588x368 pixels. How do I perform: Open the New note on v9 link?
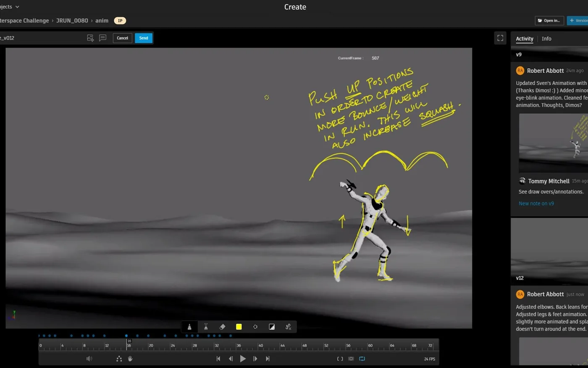coord(536,204)
